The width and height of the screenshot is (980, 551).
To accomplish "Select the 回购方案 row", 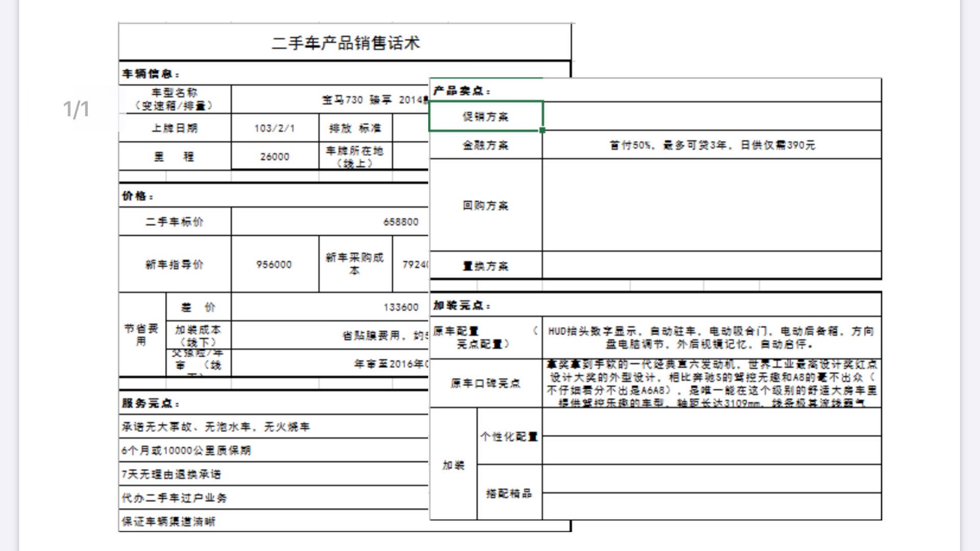I will pyautogui.click(x=485, y=205).
